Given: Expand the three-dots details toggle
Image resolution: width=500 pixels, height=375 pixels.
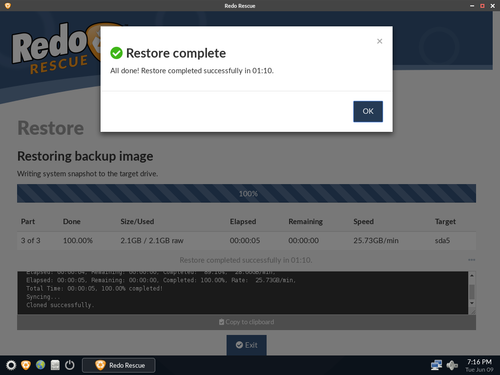Looking at the screenshot, I should 471,260.
